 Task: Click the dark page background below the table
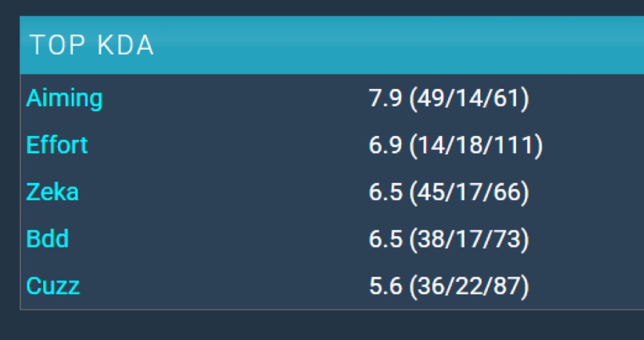coord(322,325)
